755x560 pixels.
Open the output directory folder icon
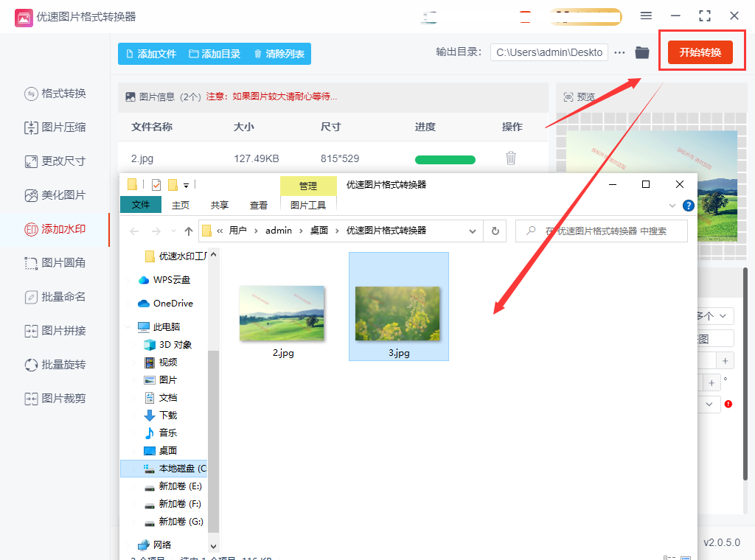point(642,52)
